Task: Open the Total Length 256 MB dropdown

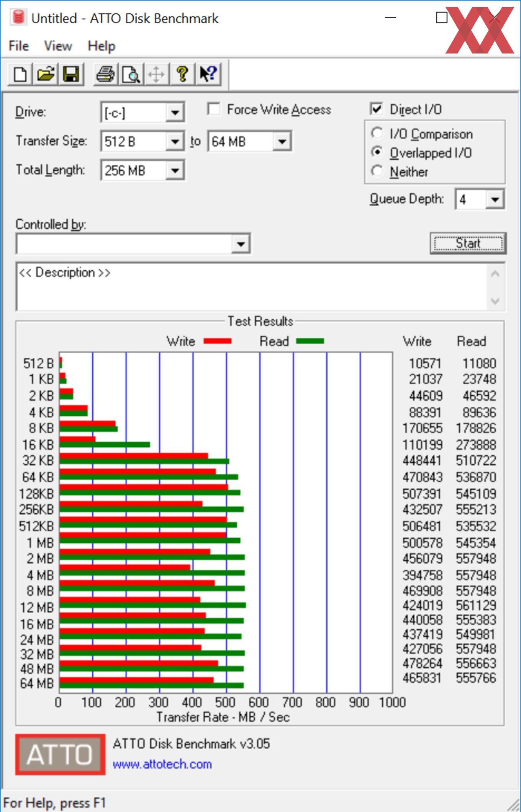Action: click(x=175, y=170)
